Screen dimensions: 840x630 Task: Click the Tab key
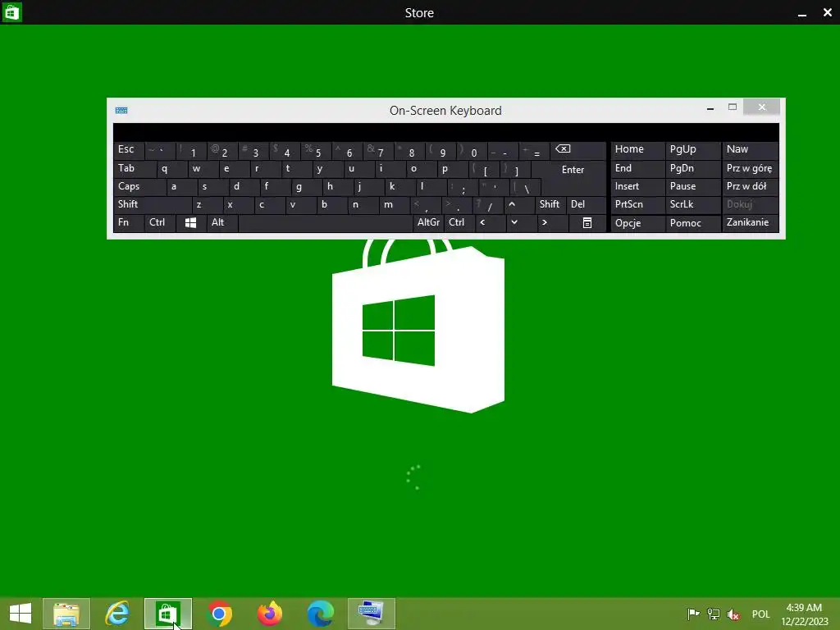[x=135, y=169]
